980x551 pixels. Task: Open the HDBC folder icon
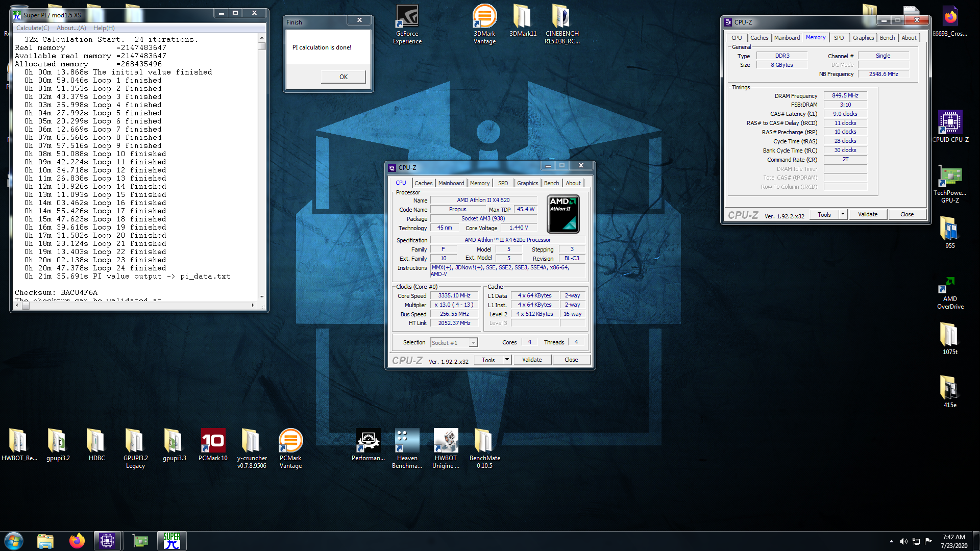click(96, 445)
